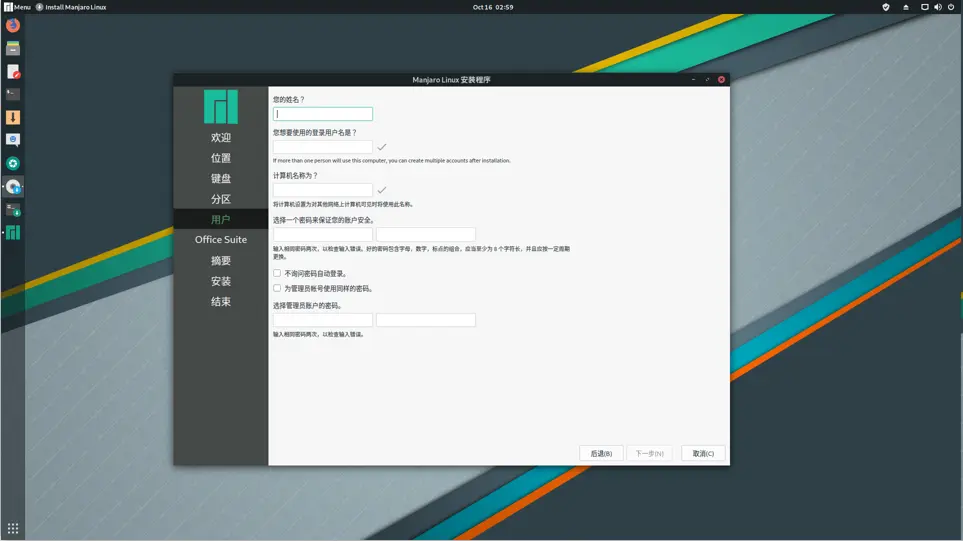Click the 取消(C) cancel button
963x541 pixels.
tap(703, 453)
